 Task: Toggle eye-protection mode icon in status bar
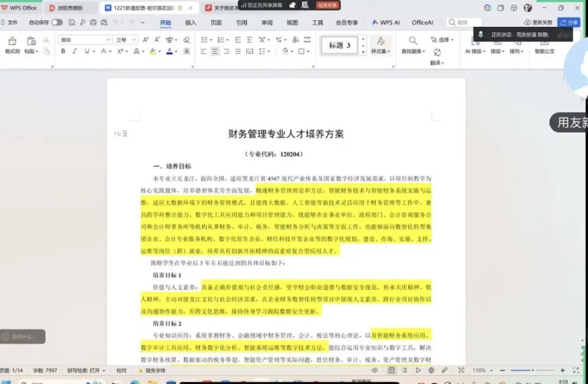[x=375, y=370]
